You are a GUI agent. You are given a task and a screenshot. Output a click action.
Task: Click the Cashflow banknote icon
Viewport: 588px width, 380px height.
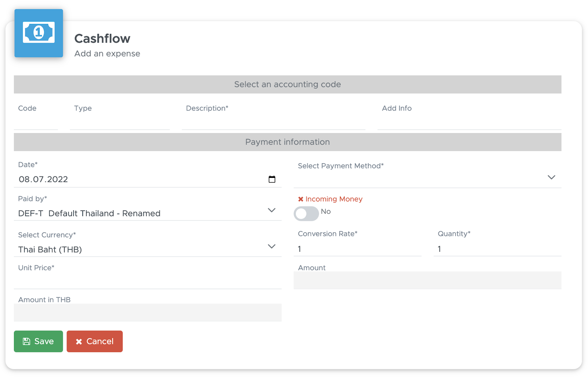pyautogui.click(x=39, y=33)
